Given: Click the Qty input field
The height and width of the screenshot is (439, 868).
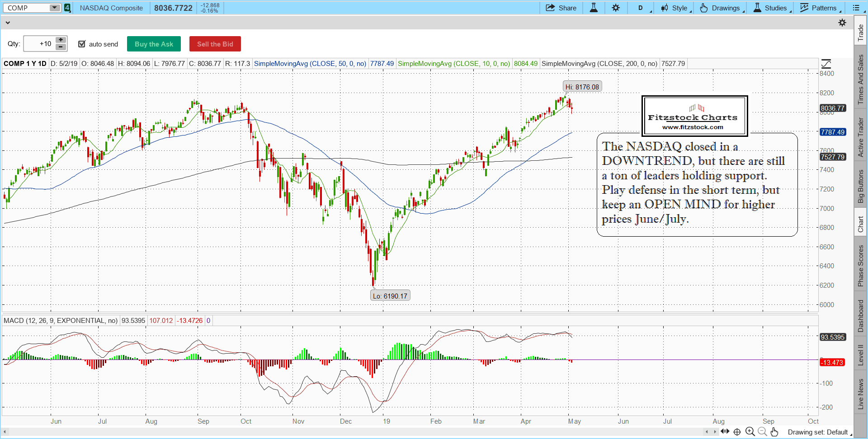Looking at the screenshot, I should pyautogui.click(x=39, y=44).
